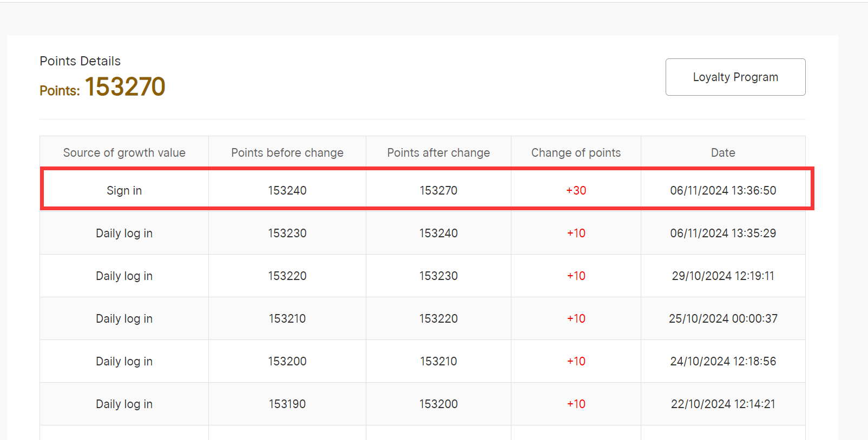Click the date 22/10/2024 12:14:21
Screen dimensions: 868x440
722,404
